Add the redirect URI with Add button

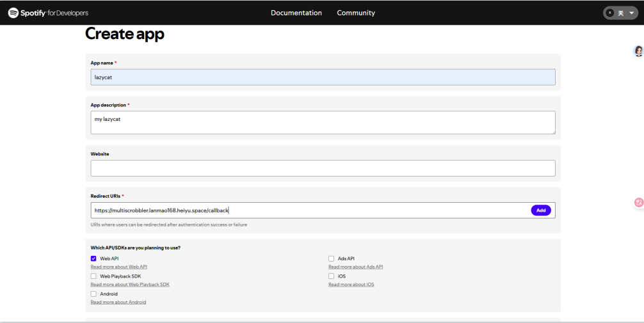point(541,210)
